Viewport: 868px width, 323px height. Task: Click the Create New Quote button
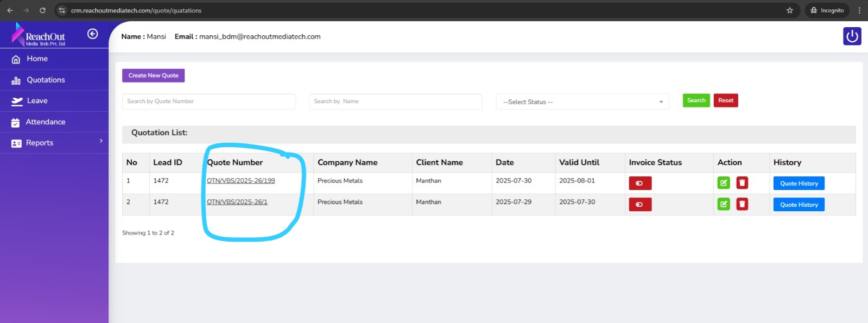pos(153,75)
